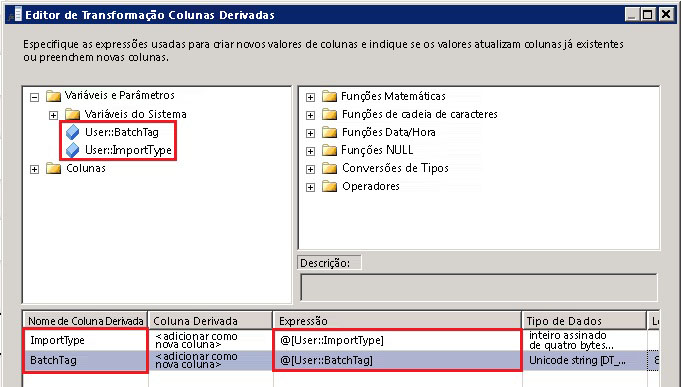
Task: Click the Variáveis e Parâmetros folder icon
Action: point(53,96)
